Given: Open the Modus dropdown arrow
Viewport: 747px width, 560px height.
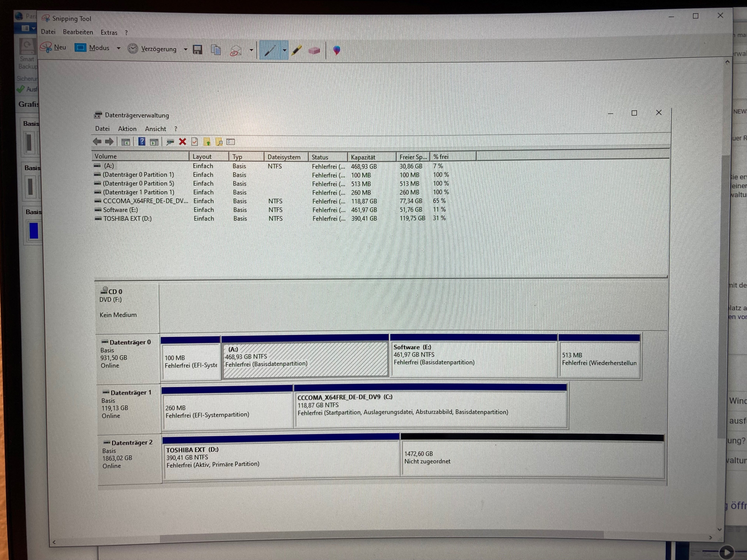Looking at the screenshot, I should [x=118, y=48].
